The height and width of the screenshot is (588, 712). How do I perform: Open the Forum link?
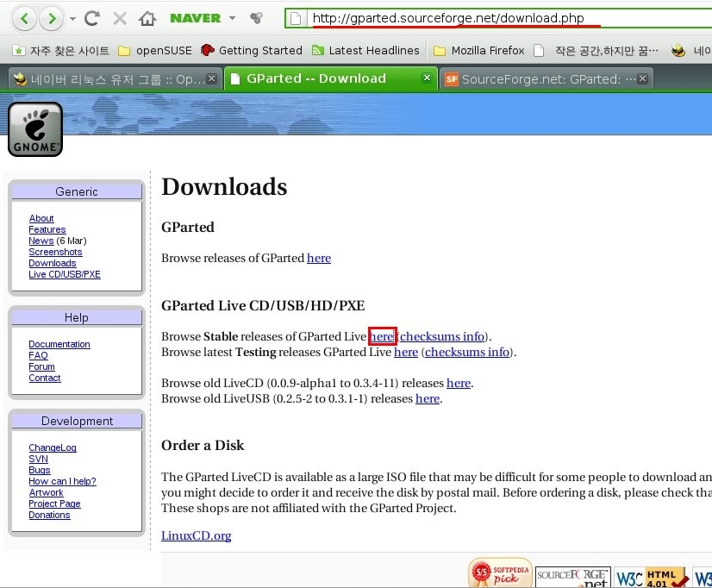[41, 366]
